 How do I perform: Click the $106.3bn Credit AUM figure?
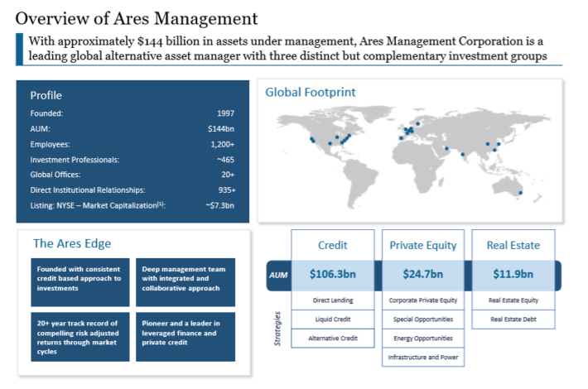point(332,274)
